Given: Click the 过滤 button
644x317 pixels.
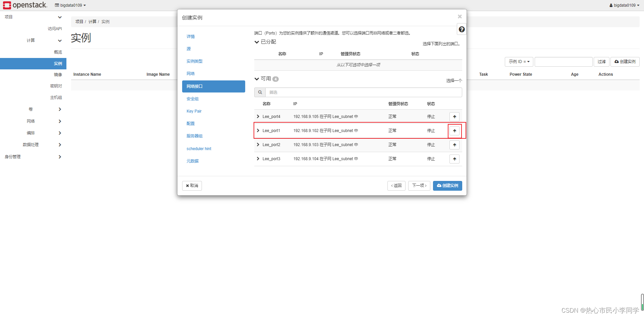Looking at the screenshot, I should [x=601, y=62].
